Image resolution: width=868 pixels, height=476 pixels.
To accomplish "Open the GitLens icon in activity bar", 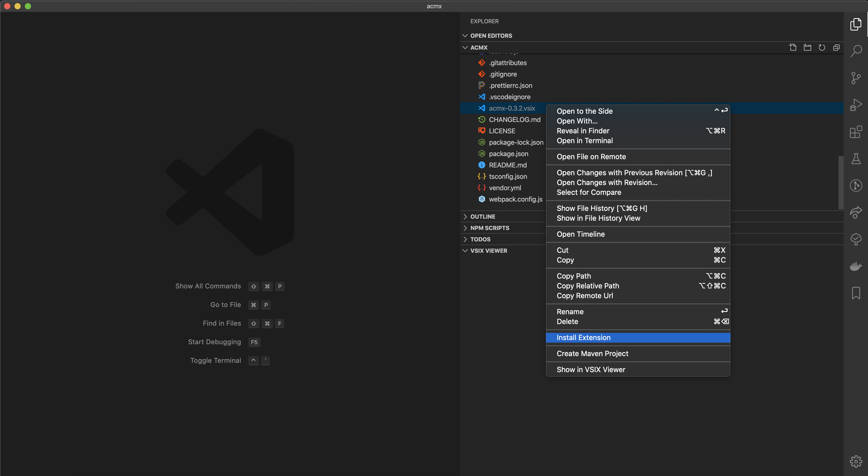I will [856, 185].
